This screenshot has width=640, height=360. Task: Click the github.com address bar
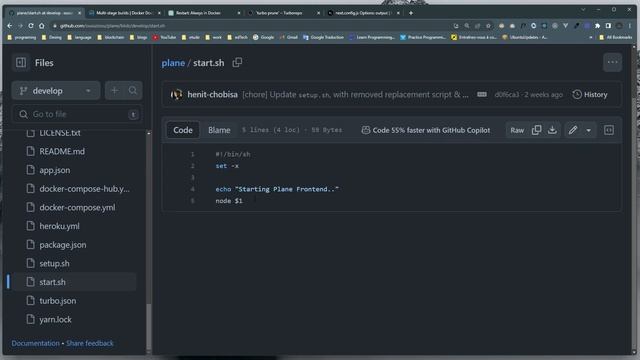(x=253, y=26)
